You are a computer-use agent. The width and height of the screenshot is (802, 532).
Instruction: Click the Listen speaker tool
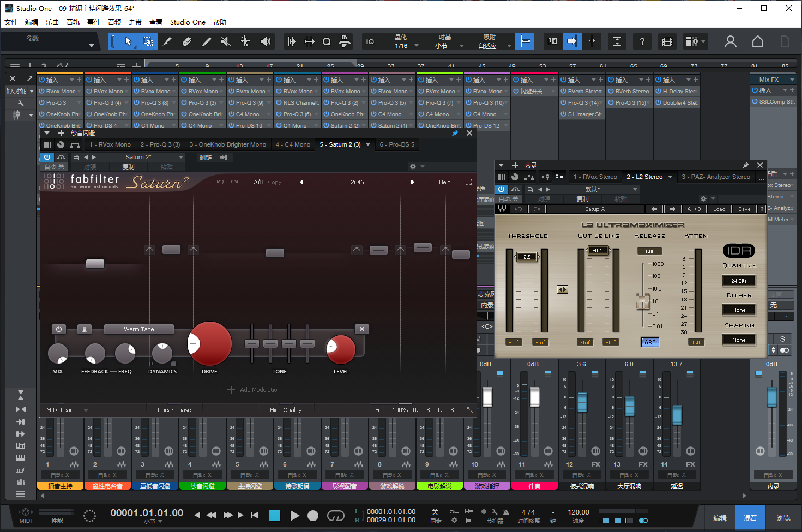tap(266, 41)
